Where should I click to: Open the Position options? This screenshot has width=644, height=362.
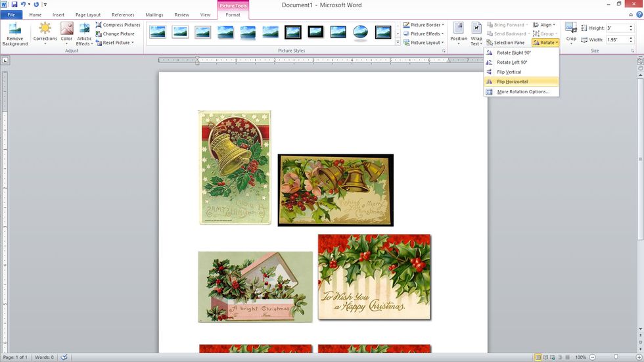point(459,34)
